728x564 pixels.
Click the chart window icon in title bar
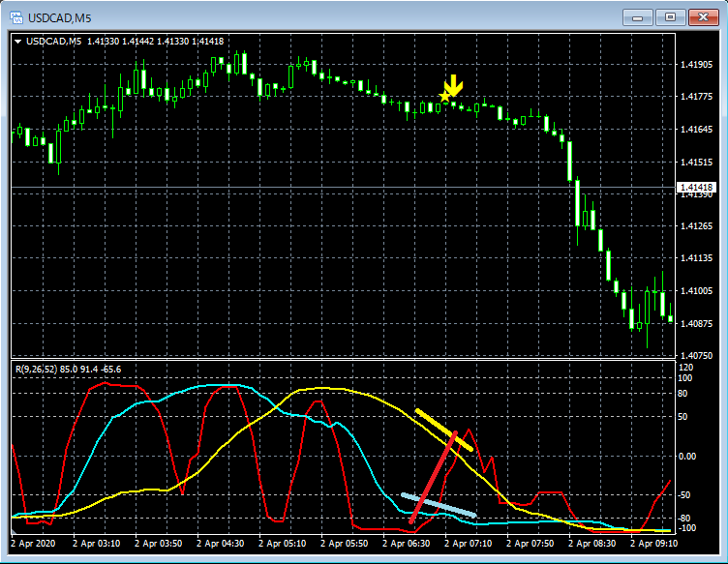click(x=16, y=16)
